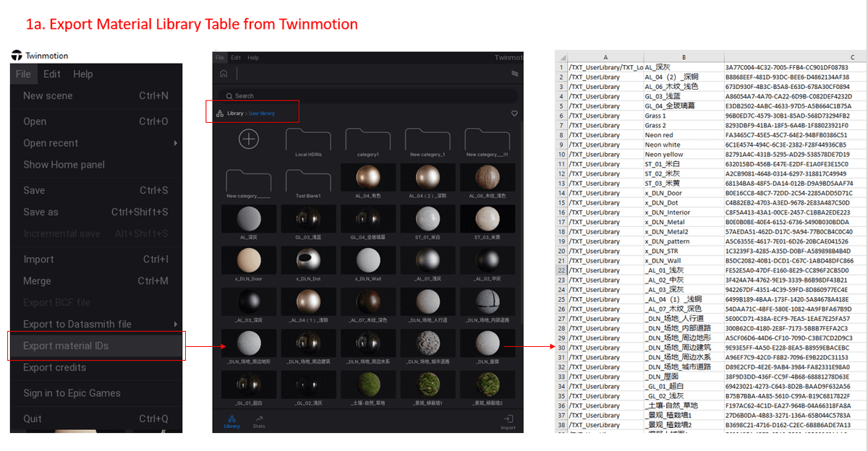Viewport: 868px width, 451px height.
Task: Click the "Neon yellow" cell in the spreadsheet
Action: (x=684, y=155)
